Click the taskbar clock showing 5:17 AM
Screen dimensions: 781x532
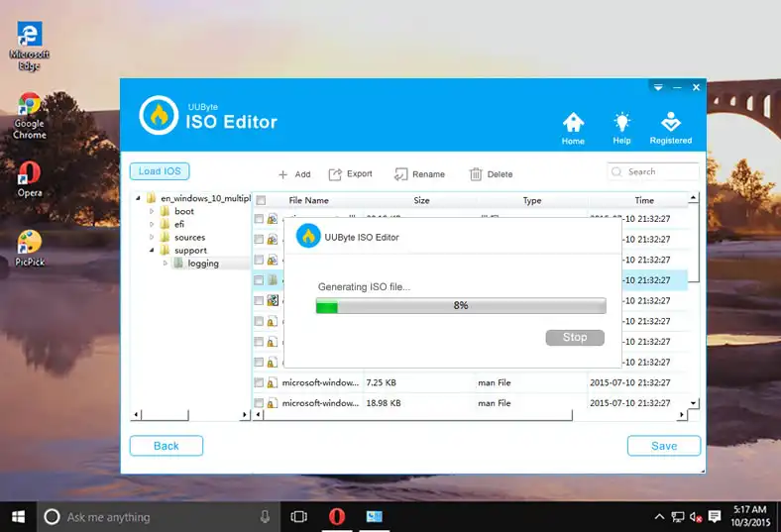click(x=750, y=516)
